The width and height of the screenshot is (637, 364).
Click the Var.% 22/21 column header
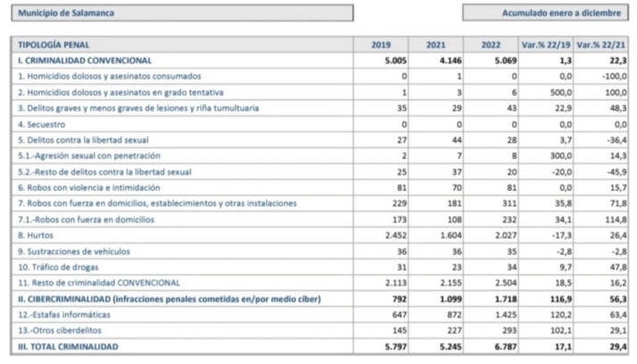pos(600,45)
